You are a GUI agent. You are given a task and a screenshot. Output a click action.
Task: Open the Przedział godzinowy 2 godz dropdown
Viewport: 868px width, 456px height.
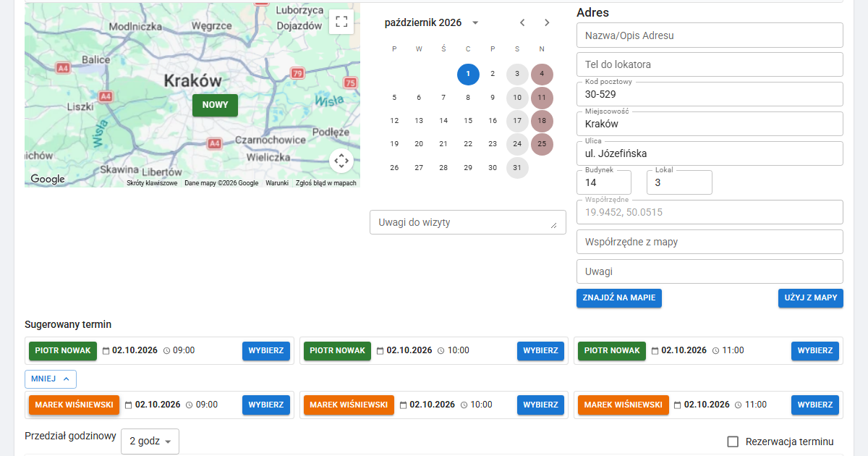coord(150,441)
